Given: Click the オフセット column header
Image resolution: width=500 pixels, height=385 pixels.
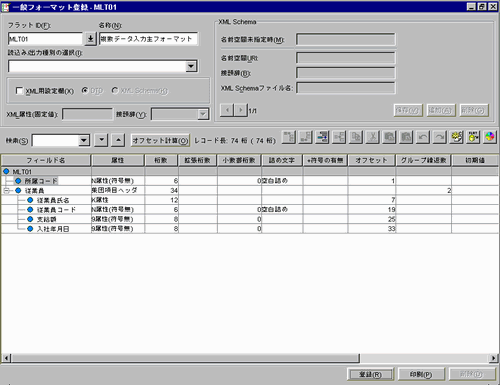Looking at the screenshot, I should pos(371,160).
